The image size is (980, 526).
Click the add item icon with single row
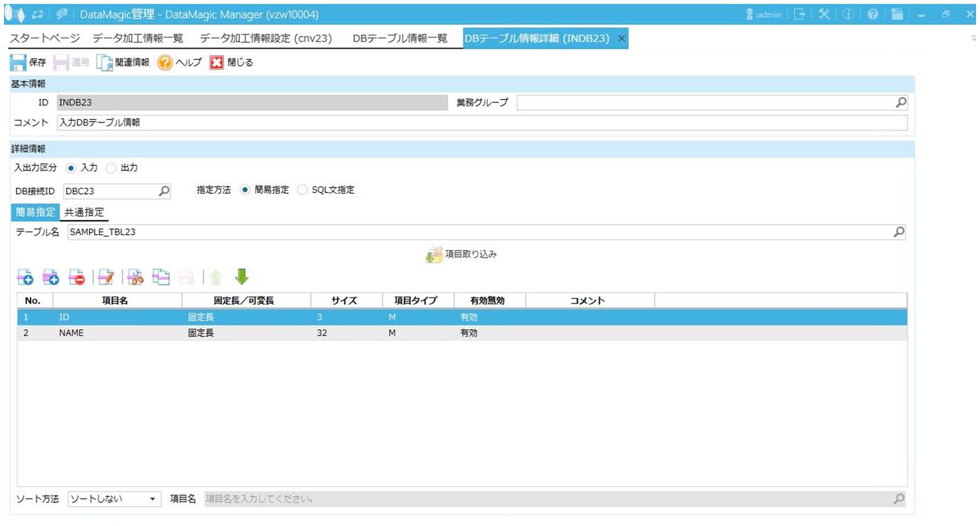[25, 277]
